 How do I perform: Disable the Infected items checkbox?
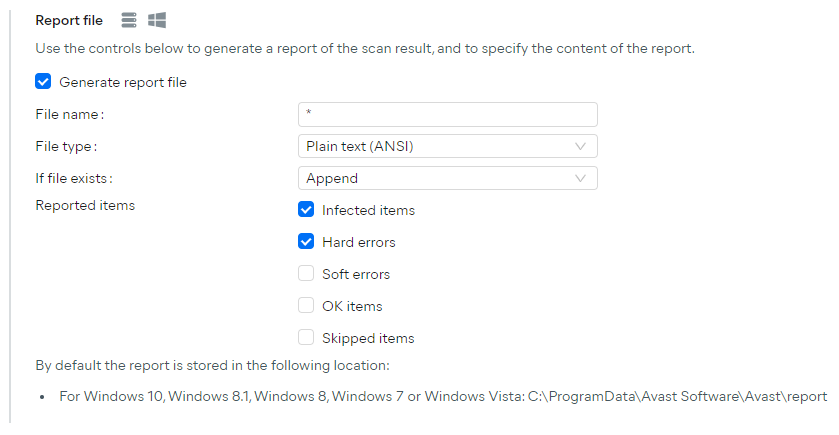tap(306, 210)
